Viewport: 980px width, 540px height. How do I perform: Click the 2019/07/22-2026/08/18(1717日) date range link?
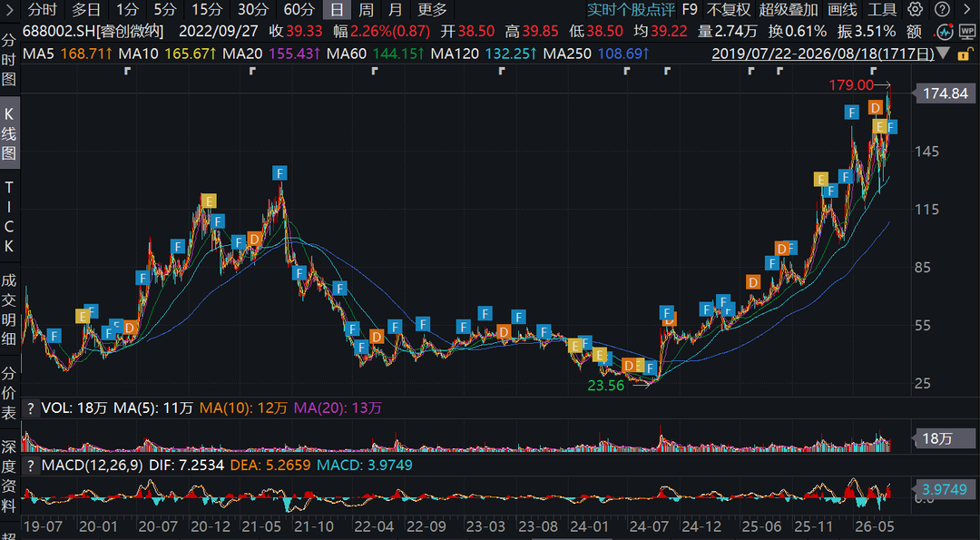tap(822, 54)
